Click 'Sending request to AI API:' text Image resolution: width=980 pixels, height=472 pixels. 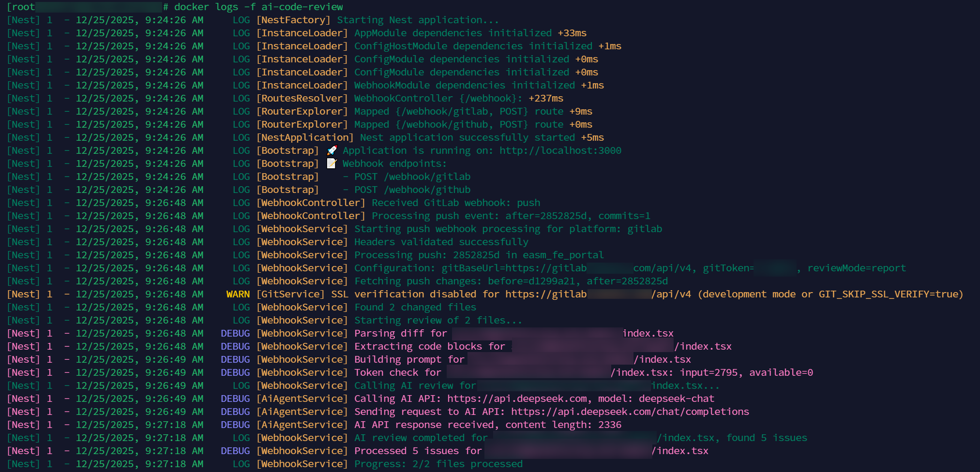click(x=430, y=412)
